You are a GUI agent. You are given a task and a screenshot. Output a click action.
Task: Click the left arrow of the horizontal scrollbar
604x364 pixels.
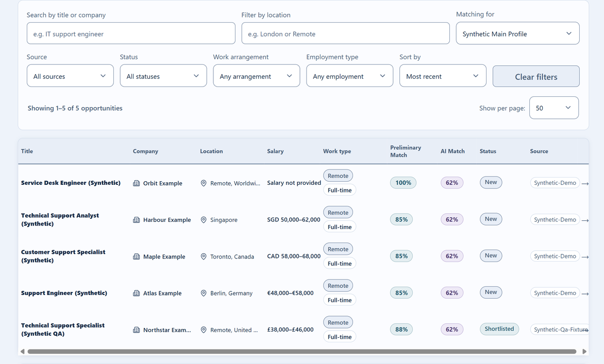tap(22, 351)
